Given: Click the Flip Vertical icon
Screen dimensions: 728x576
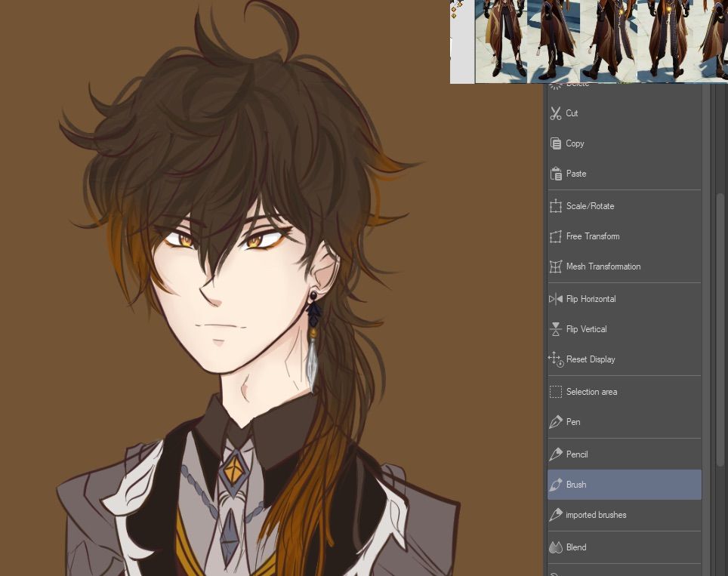Looking at the screenshot, I should (x=556, y=329).
